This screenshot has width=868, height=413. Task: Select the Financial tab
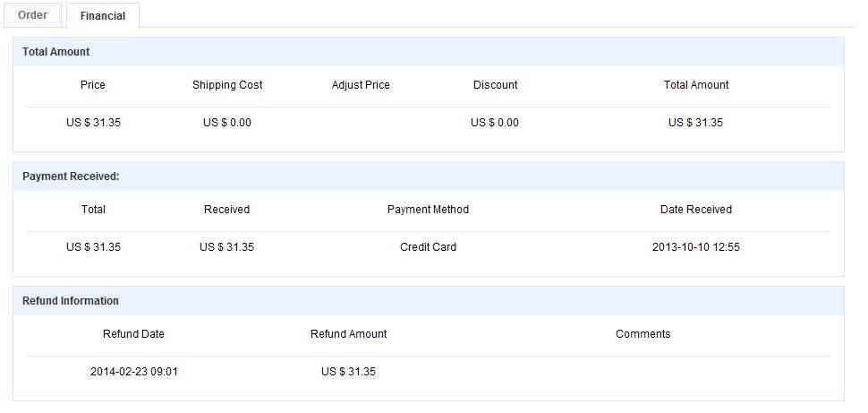point(102,15)
